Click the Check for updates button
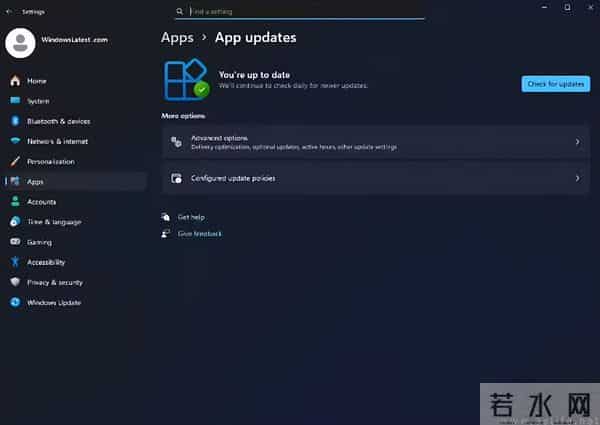Image resolution: width=600 pixels, height=425 pixels. pyautogui.click(x=556, y=84)
